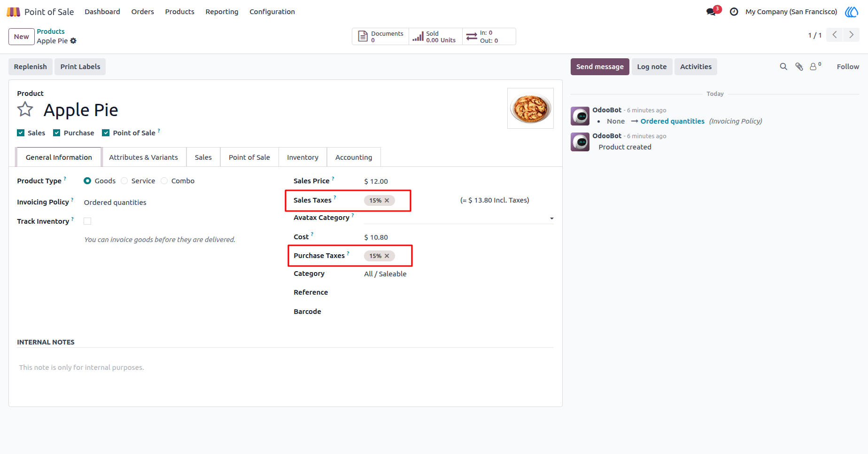Click the Odoo user avatar icon
868x454 pixels.
click(852, 12)
